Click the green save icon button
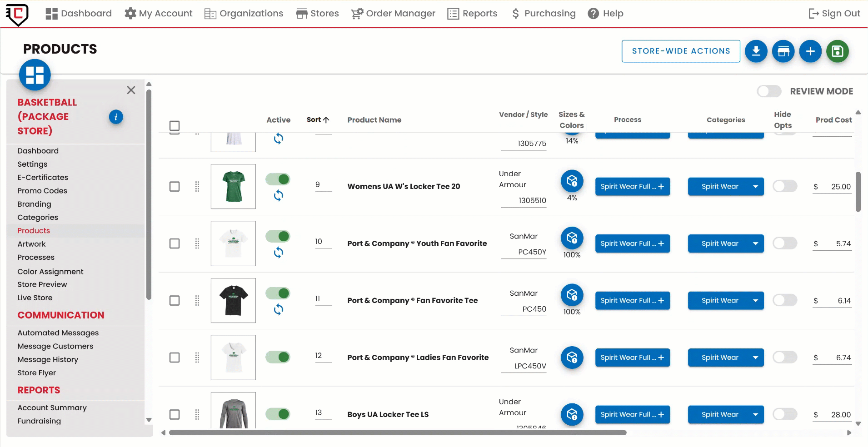 837,51
